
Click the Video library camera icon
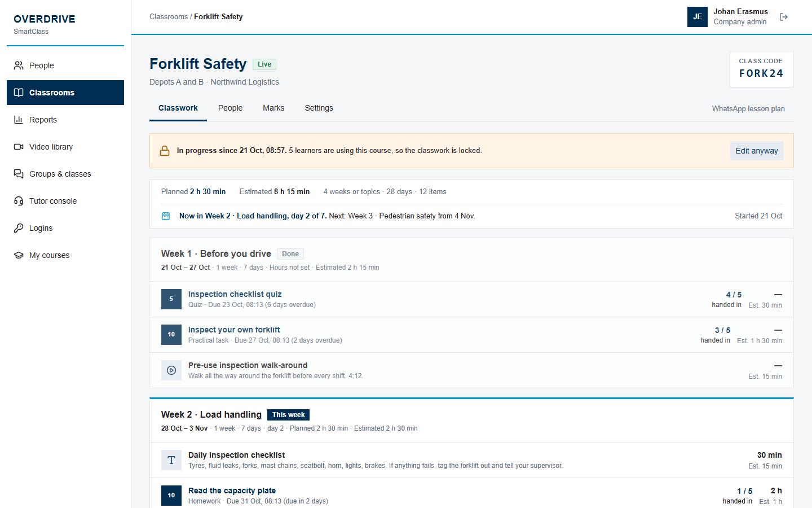pyautogui.click(x=19, y=147)
